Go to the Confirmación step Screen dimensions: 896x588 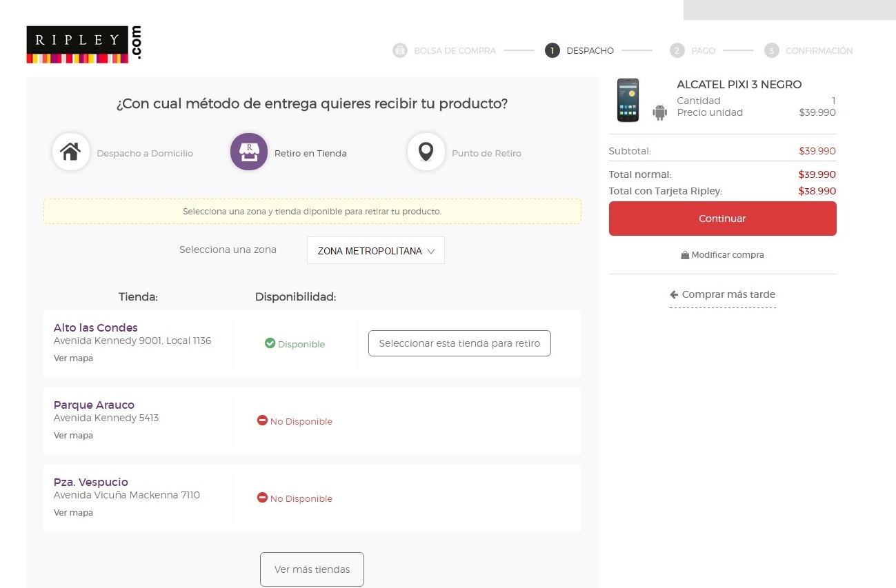(808, 50)
